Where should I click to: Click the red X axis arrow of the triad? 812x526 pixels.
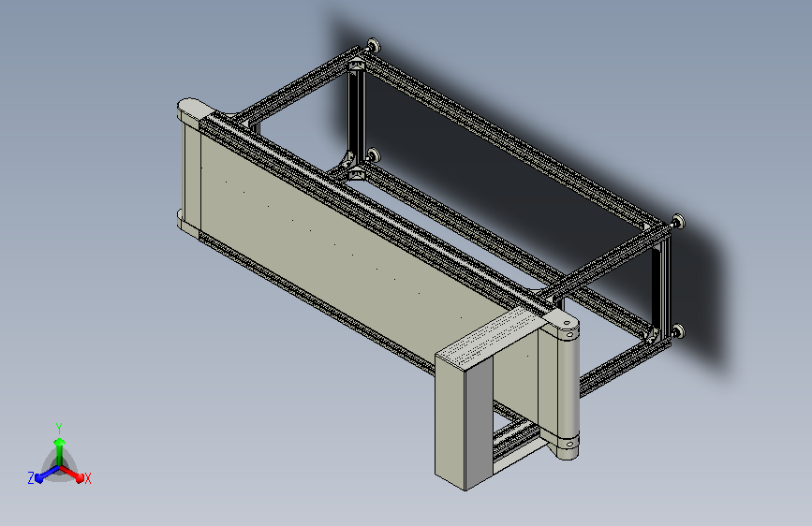[x=71, y=474]
